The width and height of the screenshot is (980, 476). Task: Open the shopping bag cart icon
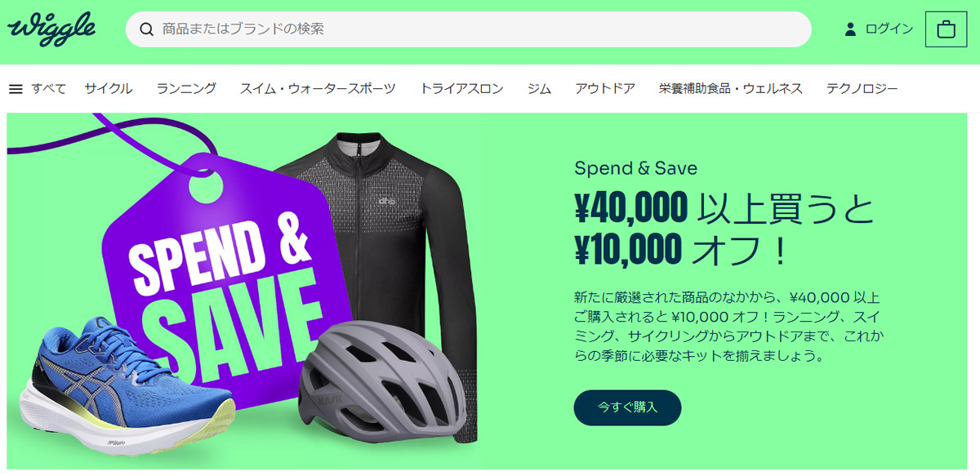click(x=946, y=29)
